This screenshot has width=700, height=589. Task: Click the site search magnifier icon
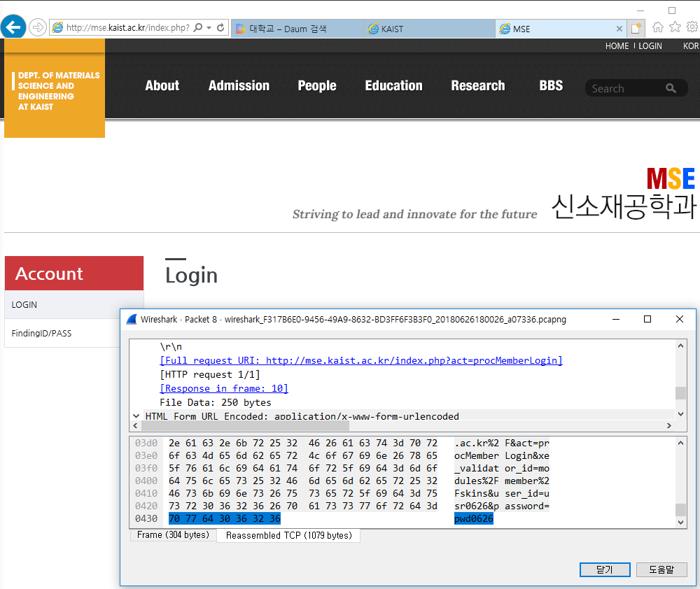click(x=671, y=88)
